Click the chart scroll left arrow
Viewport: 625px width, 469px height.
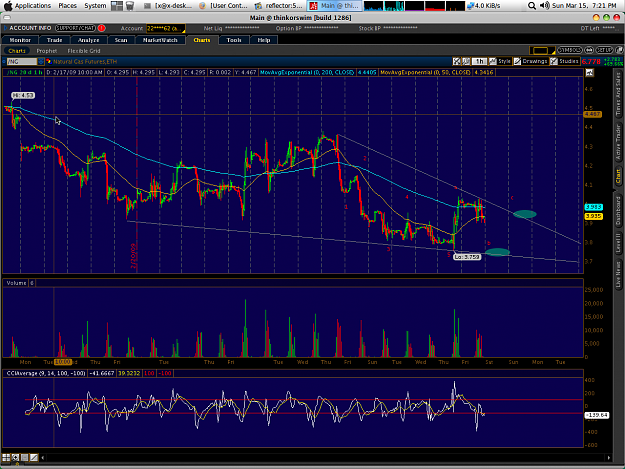point(43,458)
